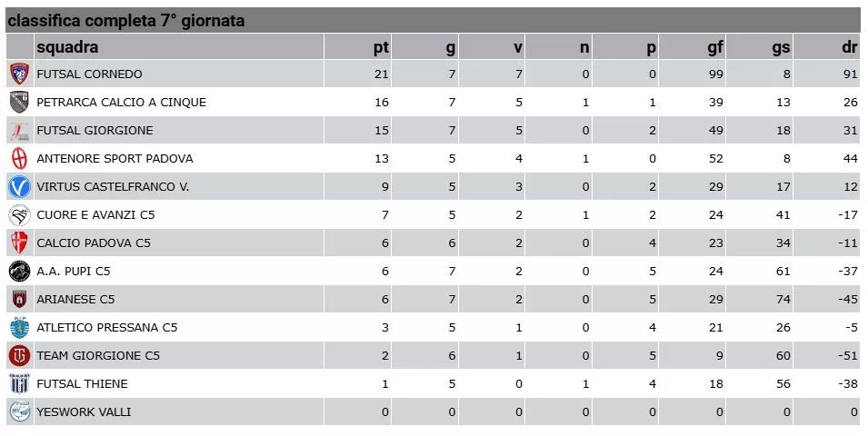Click the Calcio Padova C5 shield icon
The image size is (868, 436).
coord(19,243)
